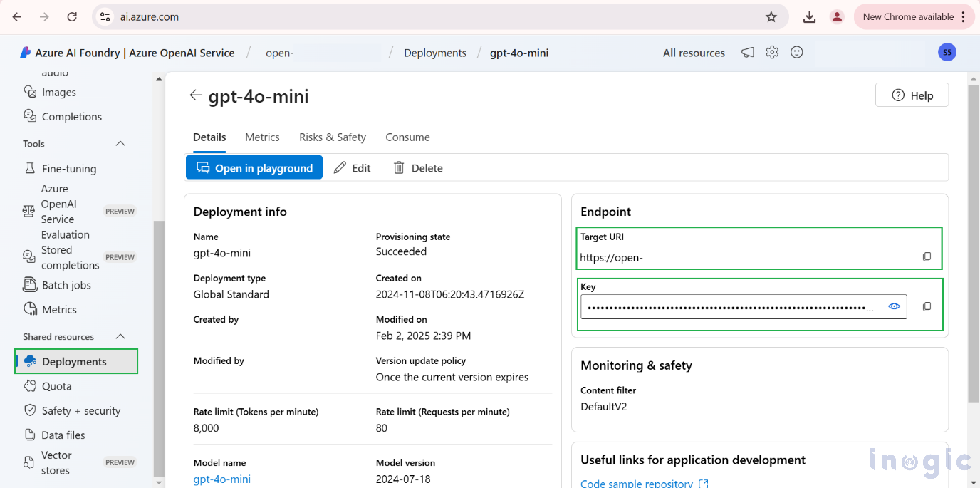The image size is (980, 488).
Task: Open the Risks & Safety tab
Action: [x=332, y=137]
